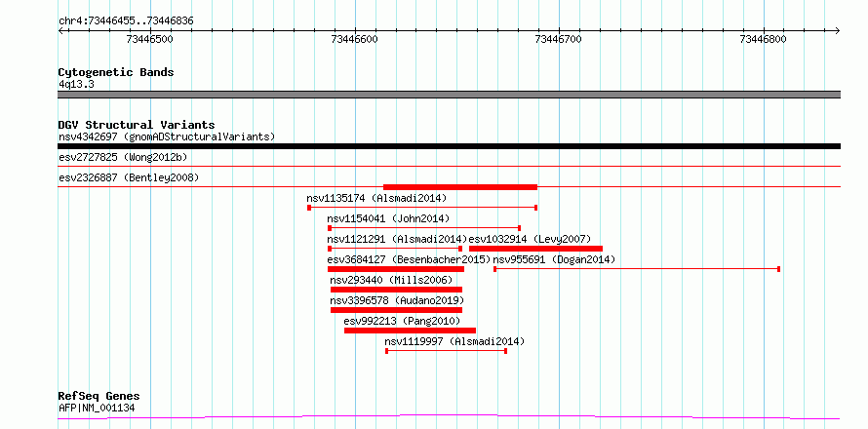Click the red bar under nsv293440

(x=396, y=290)
